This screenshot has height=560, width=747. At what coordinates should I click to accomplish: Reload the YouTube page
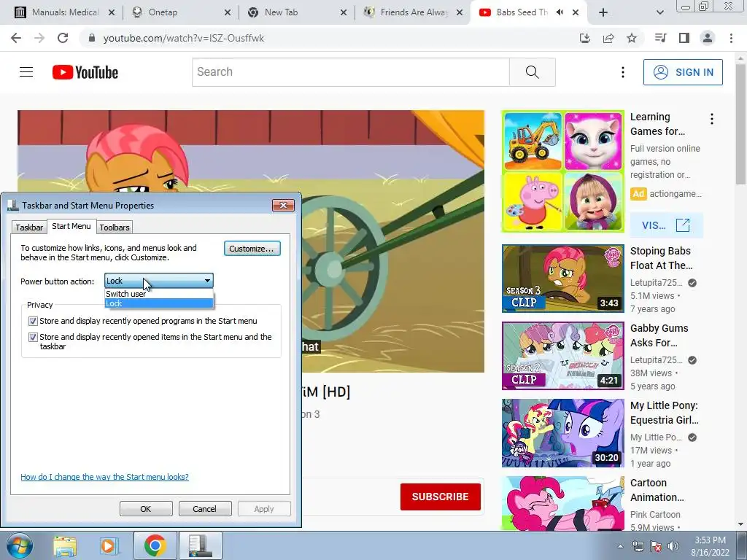click(63, 38)
